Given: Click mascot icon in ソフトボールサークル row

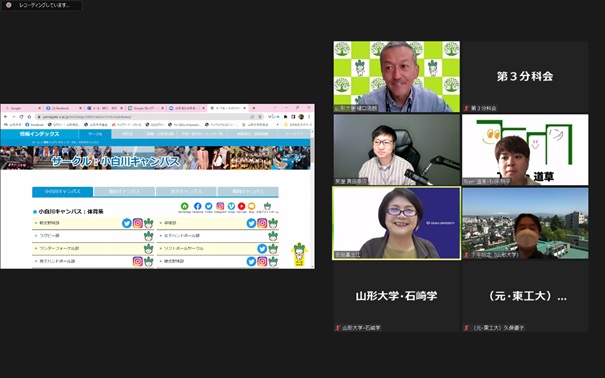Looking at the screenshot, I should pyautogui.click(x=273, y=248).
